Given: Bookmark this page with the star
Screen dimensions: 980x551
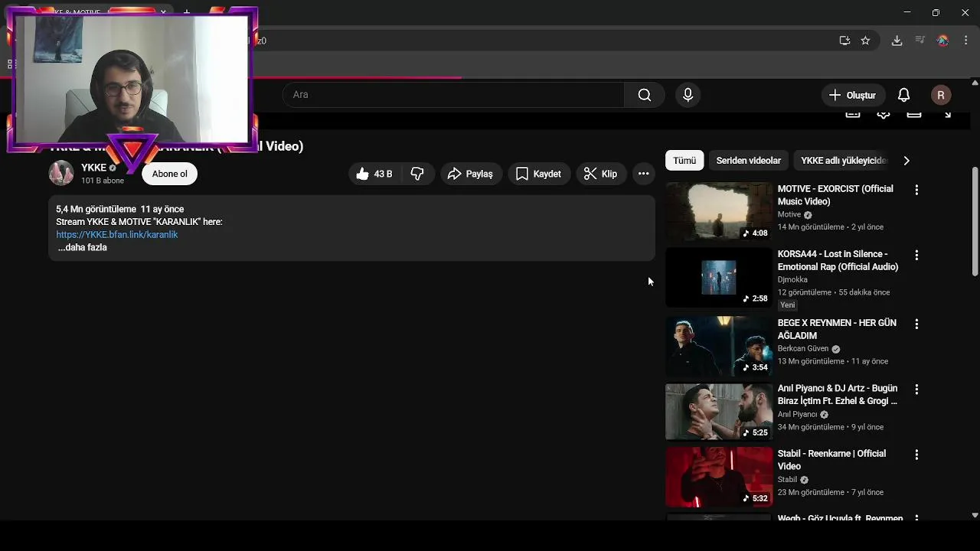Looking at the screenshot, I should (x=865, y=41).
